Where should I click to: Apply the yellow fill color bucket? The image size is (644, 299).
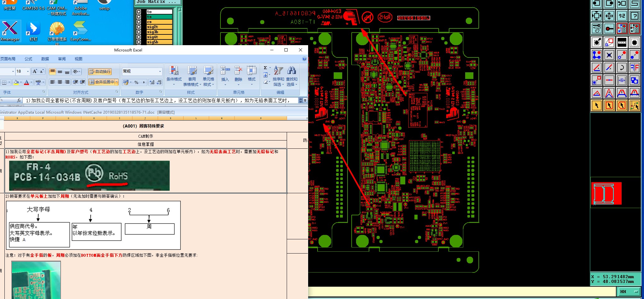(16, 82)
